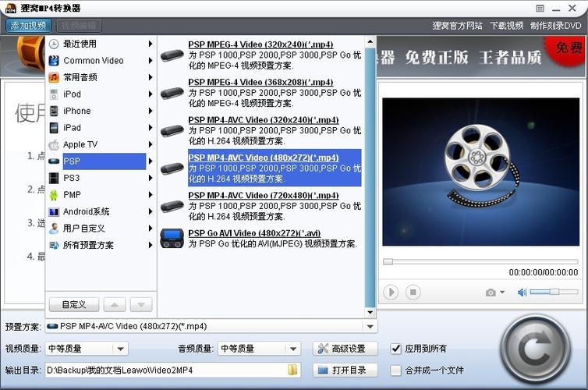Adjust the volume slider

coord(554,292)
